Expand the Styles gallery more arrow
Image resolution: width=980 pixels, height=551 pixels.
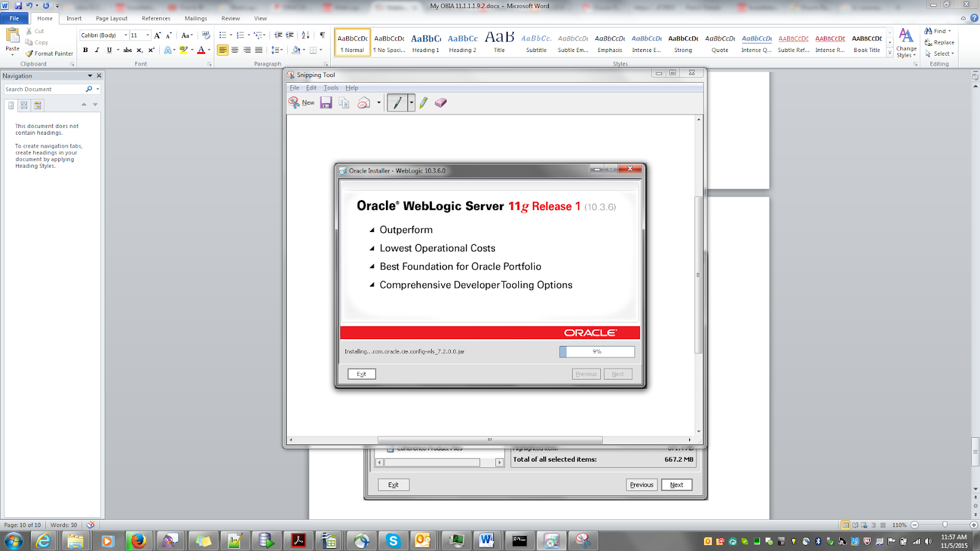coord(890,54)
